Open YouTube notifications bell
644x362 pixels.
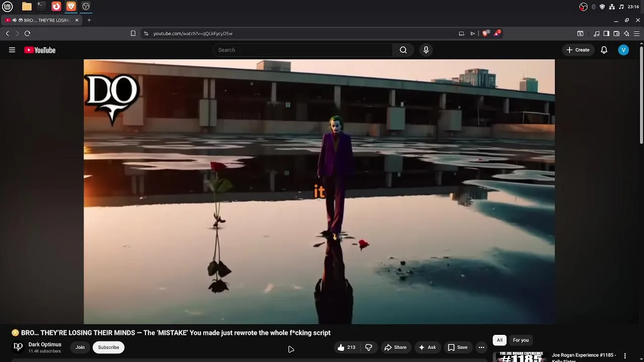[604, 50]
